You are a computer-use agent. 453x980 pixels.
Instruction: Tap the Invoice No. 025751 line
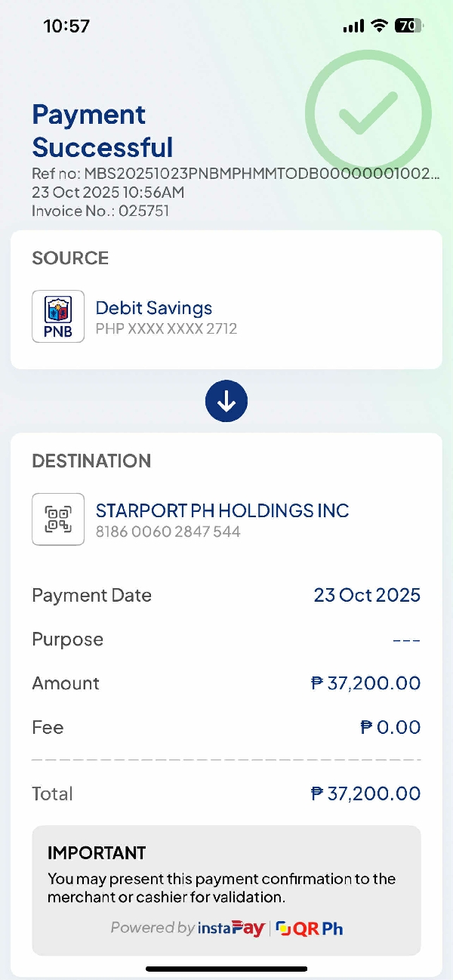click(100, 211)
